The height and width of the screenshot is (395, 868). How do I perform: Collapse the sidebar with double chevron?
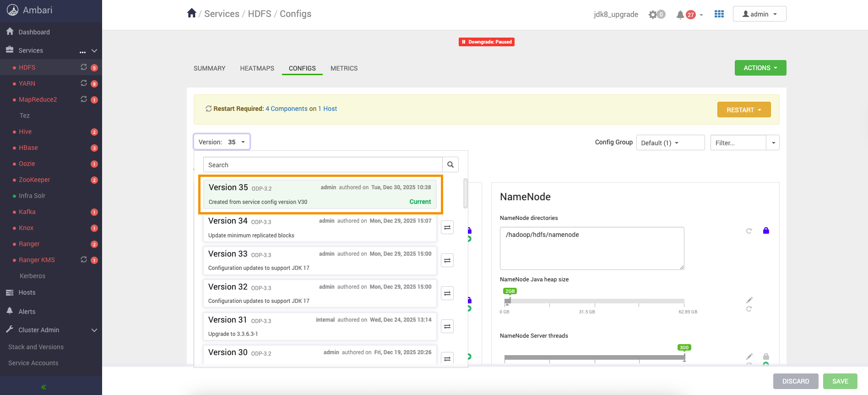pos(43,387)
